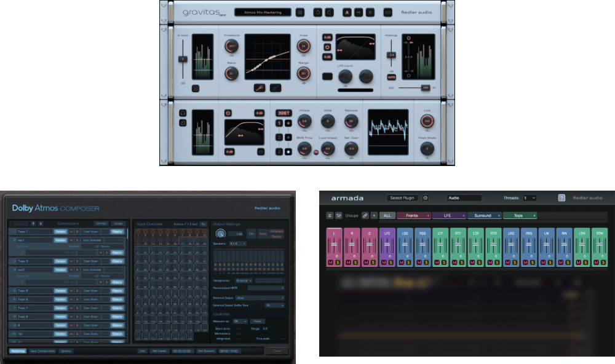This screenshot has width=615, height=364.
Task: Open the Options tab in Composer
Action: pos(66,351)
